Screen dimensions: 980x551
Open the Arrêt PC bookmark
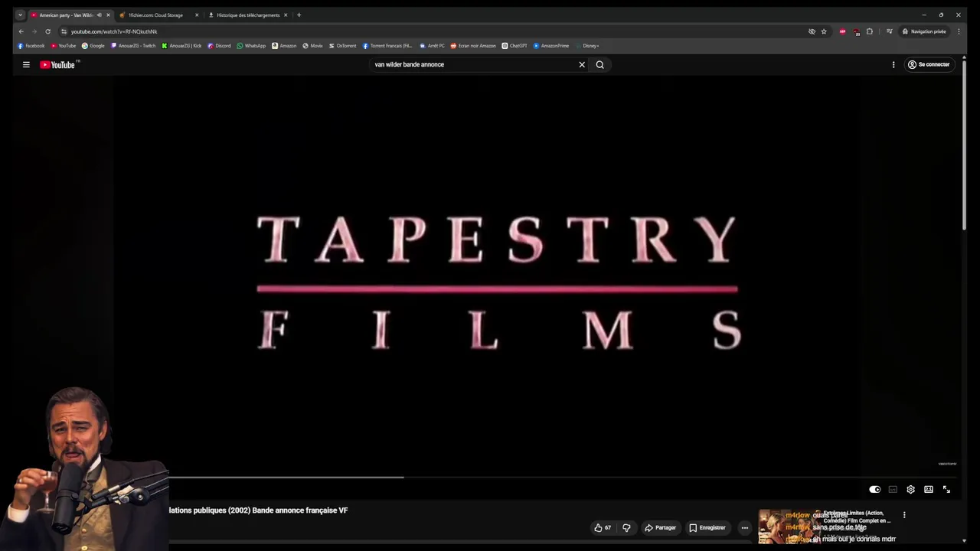point(432,46)
